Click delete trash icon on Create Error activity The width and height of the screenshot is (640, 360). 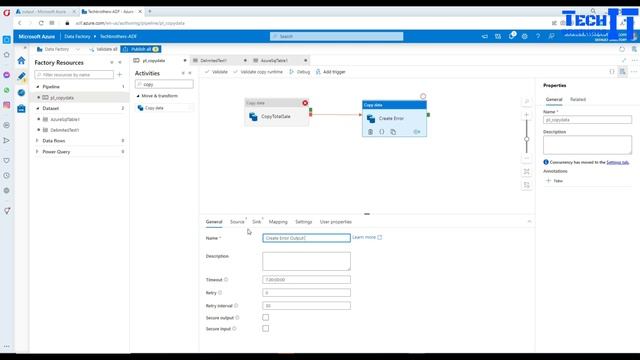pyautogui.click(x=370, y=132)
